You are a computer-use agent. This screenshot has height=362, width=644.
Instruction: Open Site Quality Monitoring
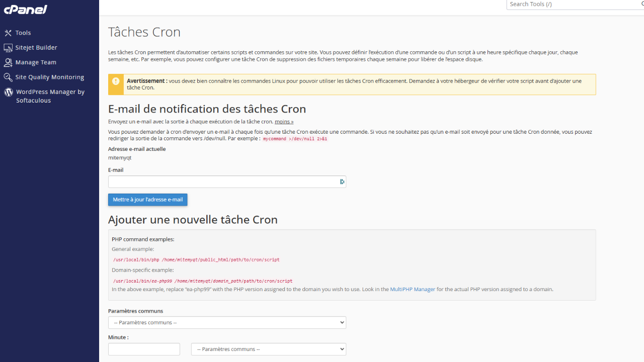(50, 77)
